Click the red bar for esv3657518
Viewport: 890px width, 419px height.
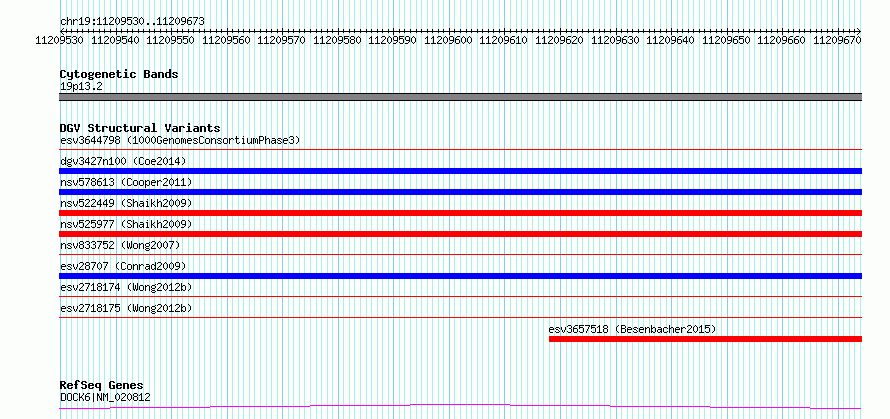coord(706,339)
